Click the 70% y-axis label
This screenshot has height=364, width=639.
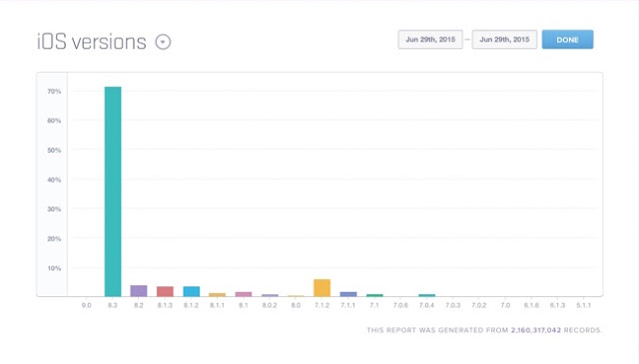point(54,91)
